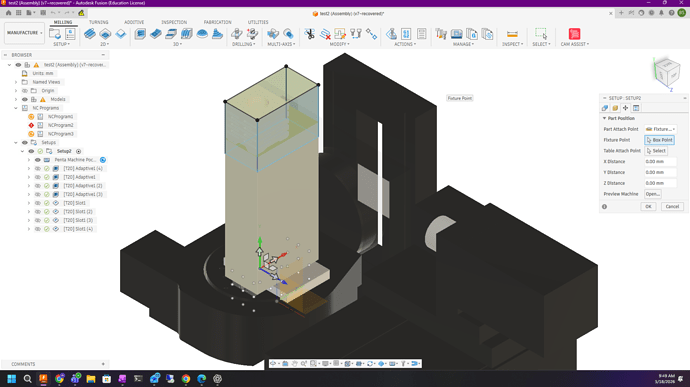Click the red CAM Assist icon

574,34
